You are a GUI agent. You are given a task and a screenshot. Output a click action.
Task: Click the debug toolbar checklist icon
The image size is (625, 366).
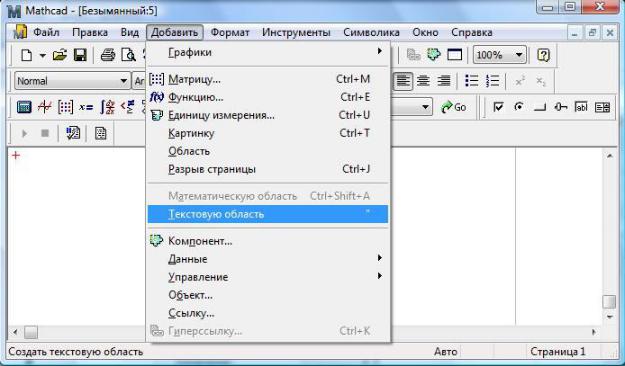73,133
